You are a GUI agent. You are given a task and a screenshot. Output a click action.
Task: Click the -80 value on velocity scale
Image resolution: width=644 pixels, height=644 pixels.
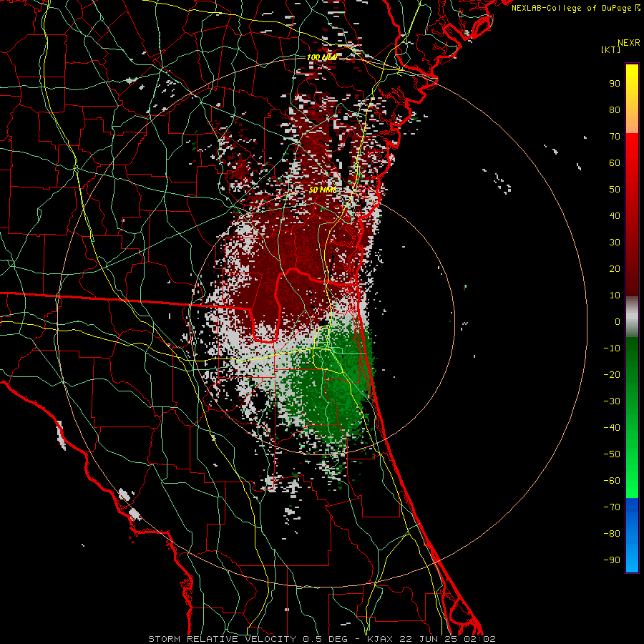[612, 534]
